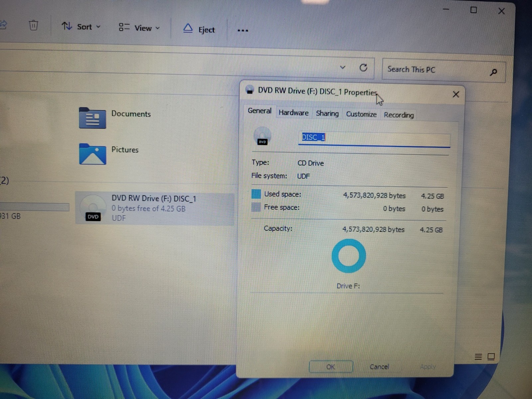Click the Eject button in toolbar
The width and height of the screenshot is (532, 399).
coord(199,29)
